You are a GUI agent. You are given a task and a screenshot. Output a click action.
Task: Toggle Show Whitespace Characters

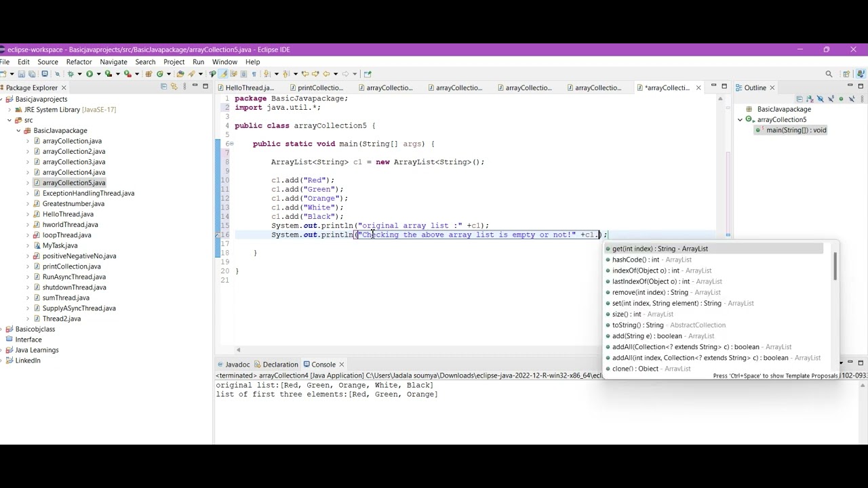pos(254,74)
